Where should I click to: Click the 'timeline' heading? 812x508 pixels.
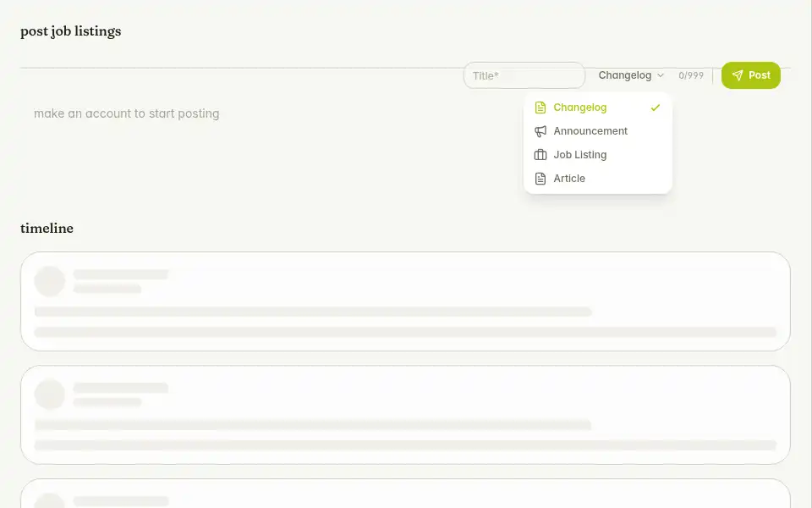(x=47, y=228)
